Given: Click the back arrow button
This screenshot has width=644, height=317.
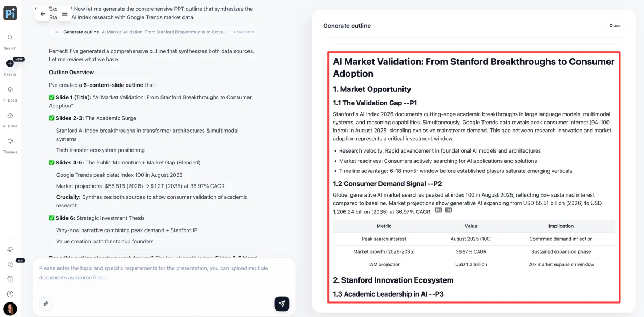Looking at the screenshot, I should point(43,14).
